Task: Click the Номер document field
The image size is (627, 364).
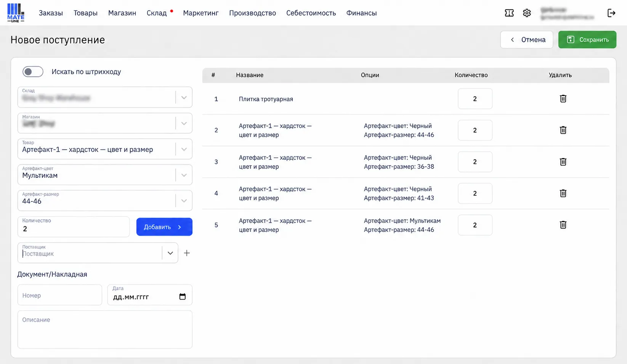Action: (60, 295)
